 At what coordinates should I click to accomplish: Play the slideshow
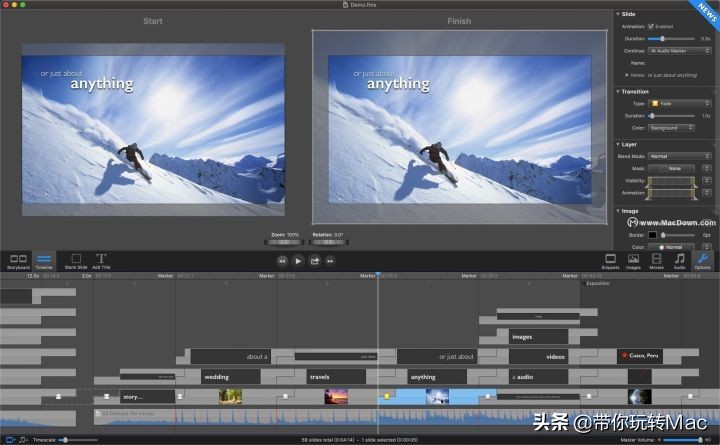click(x=298, y=261)
